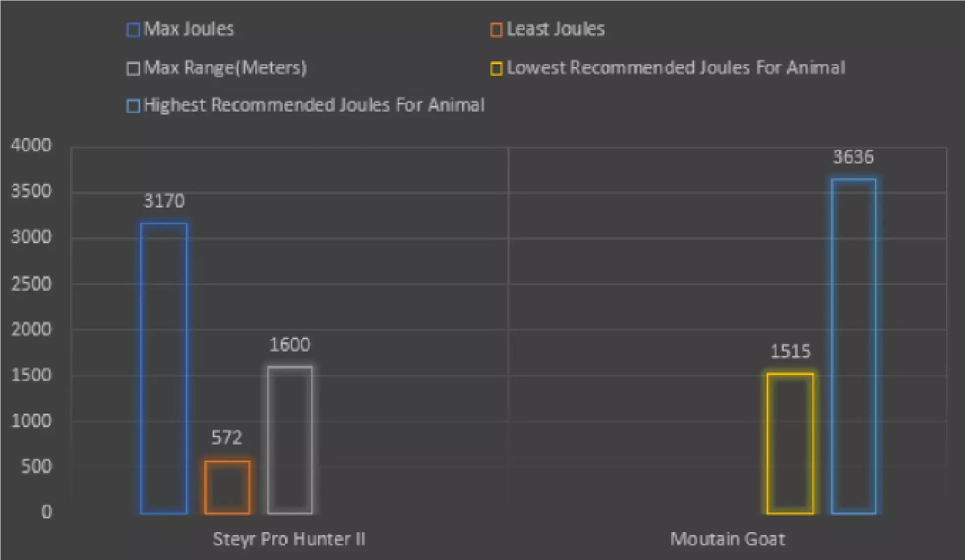Click the Max Range(Meters) legend swatch
Image resolution: width=965 pixels, height=560 pixels.
[133, 69]
